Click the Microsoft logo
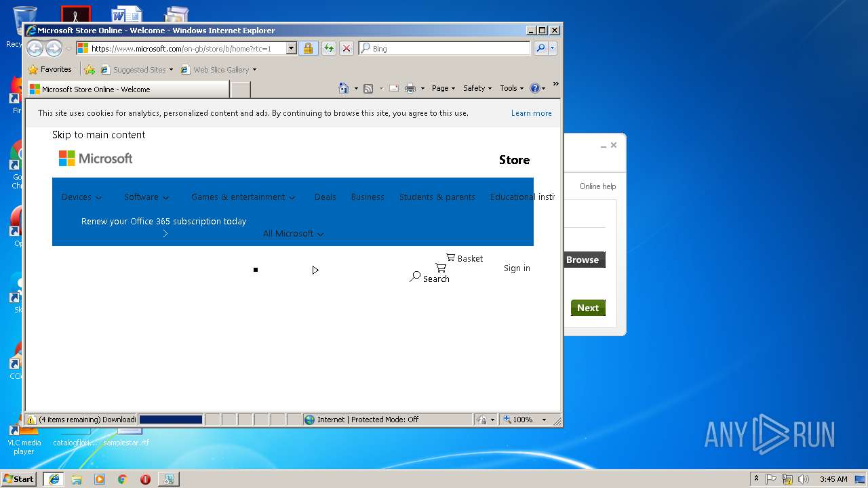Image resolution: width=868 pixels, height=488 pixels. click(x=96, y=159)
